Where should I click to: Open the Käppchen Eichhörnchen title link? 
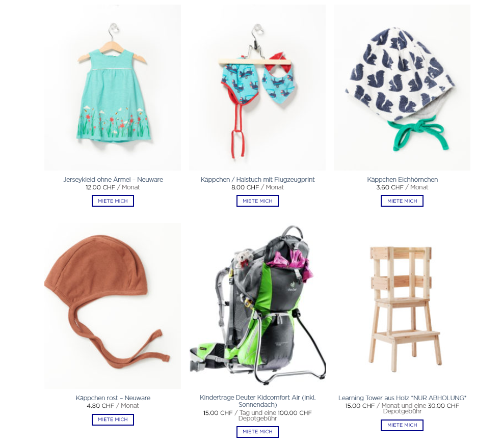(x=403, y=179)
